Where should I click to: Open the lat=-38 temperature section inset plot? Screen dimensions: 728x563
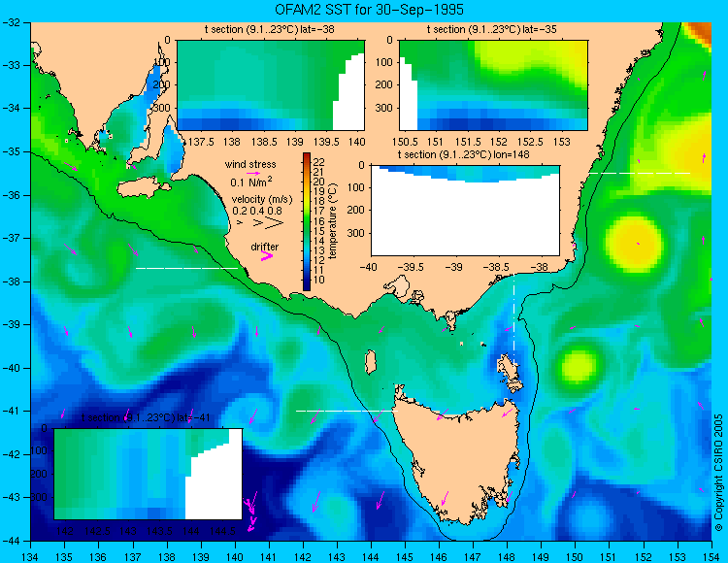pos(271,85)
